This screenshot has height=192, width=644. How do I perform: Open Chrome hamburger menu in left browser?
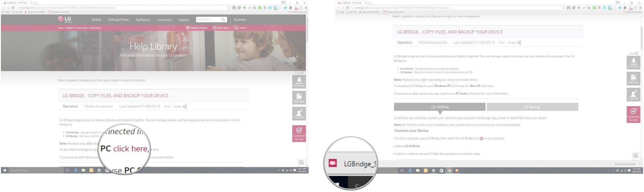tap(306, 8)
